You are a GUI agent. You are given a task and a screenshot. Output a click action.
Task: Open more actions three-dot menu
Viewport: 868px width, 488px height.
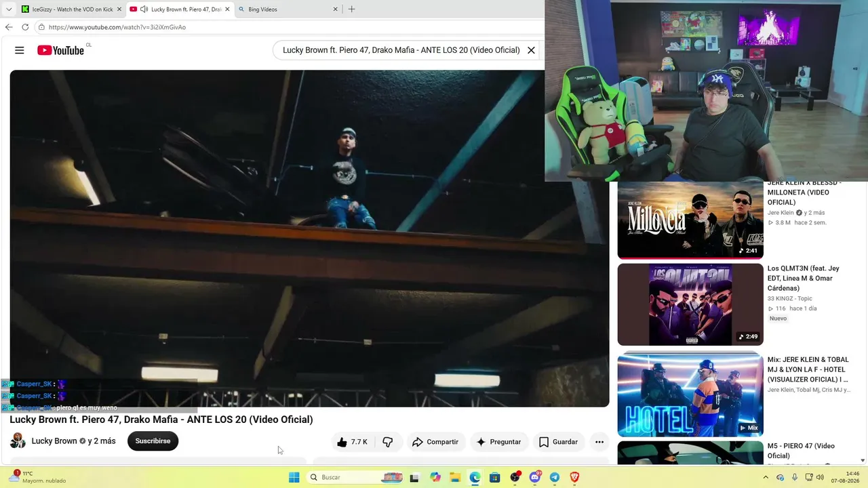coord(599,442)
